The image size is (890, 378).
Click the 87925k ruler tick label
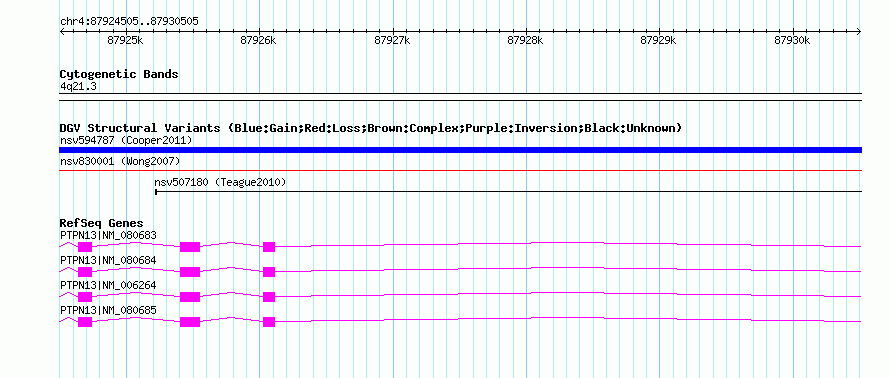(x=125, y=40)
